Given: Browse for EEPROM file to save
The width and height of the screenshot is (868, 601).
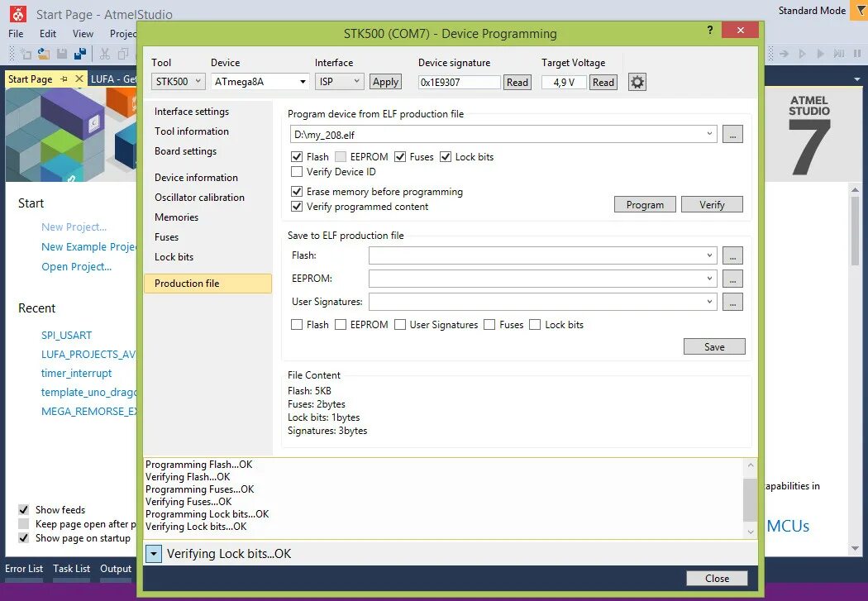Looking at the screenshot, I should (x=732, y=279).
